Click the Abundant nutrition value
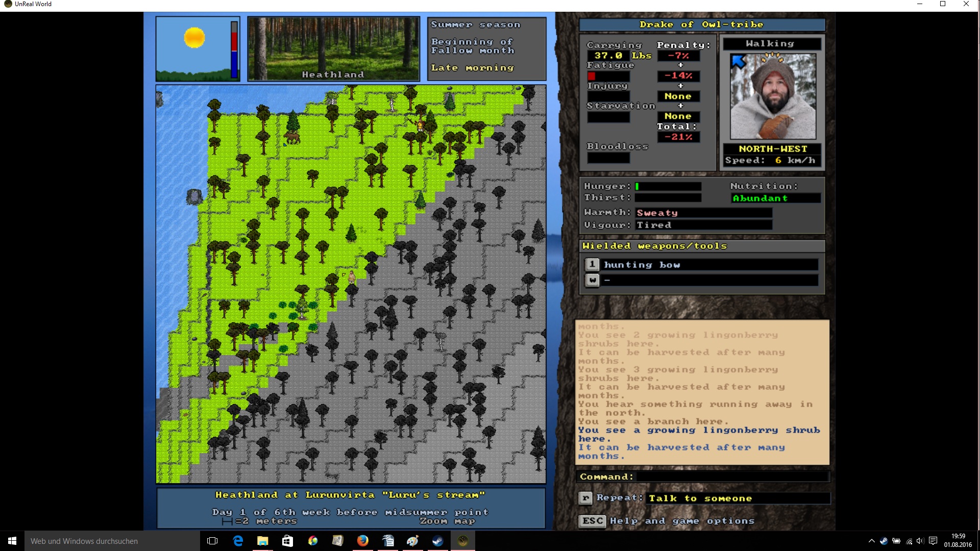The height and width of the screenshot is (551, 980). tap(776, 198)
